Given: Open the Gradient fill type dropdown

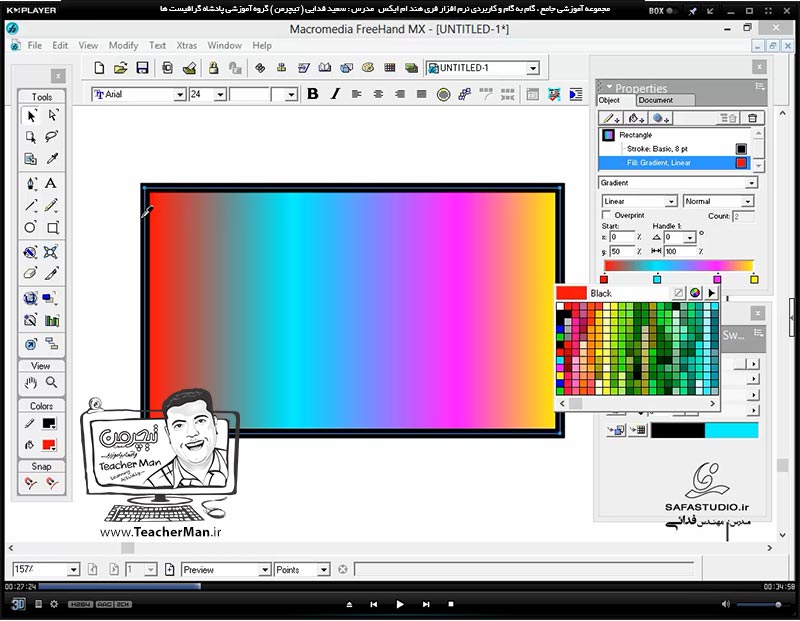Looking at the screenshot, I should tap(751, 183).
